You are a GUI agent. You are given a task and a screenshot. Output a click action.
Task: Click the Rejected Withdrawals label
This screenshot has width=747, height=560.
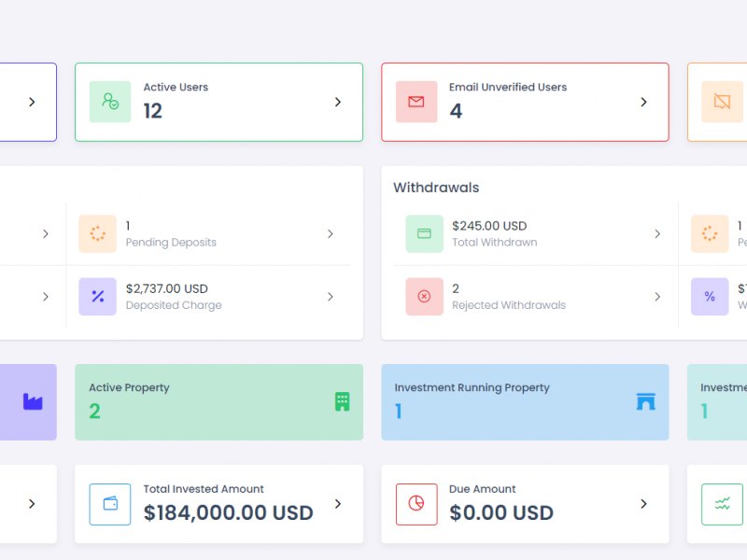(x=509, y=305)
